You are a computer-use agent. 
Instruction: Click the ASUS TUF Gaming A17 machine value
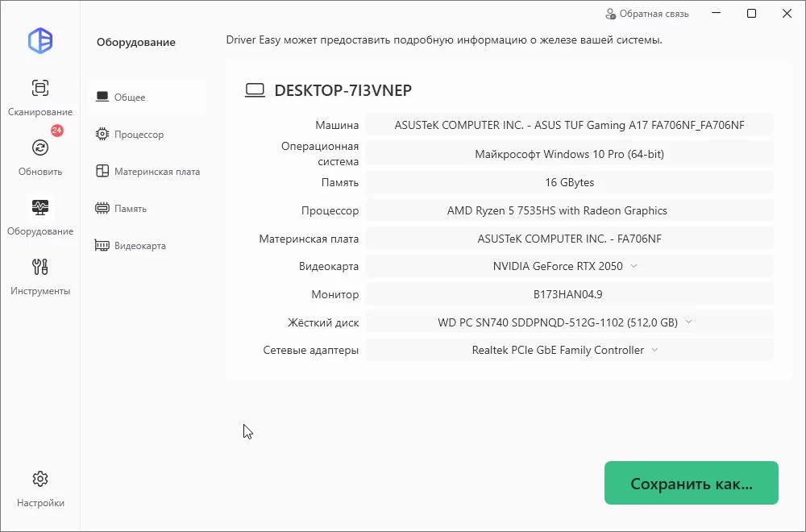click(x=569, y=125)
